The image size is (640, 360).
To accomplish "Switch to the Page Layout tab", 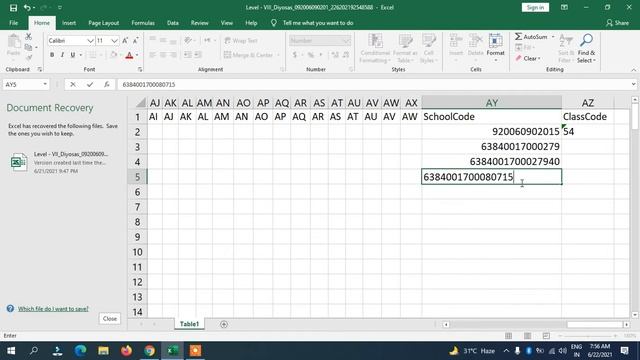I will pyautogui.click(x=104, y=23).
